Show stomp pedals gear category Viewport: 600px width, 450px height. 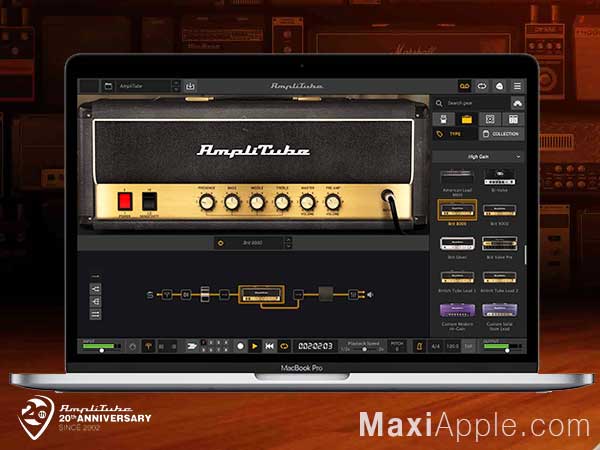point(444,119)
